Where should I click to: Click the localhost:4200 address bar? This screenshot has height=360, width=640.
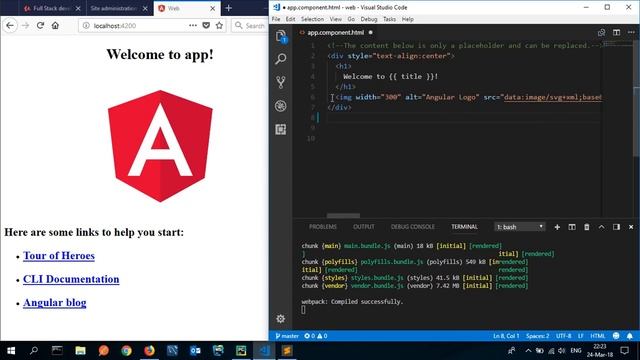[x=133, y=26]
